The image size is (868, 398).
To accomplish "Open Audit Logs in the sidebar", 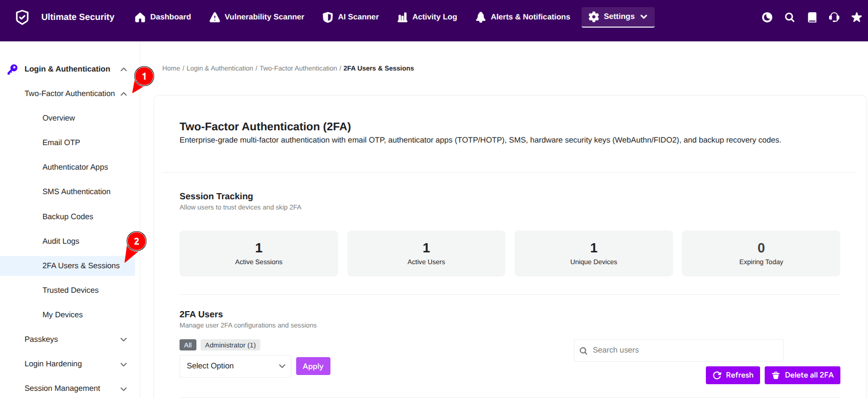I will [61, 241].
